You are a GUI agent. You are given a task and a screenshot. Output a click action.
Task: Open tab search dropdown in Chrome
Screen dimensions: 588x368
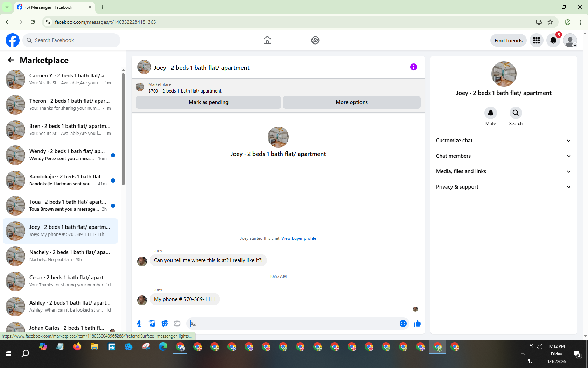(x=7, y=7)
